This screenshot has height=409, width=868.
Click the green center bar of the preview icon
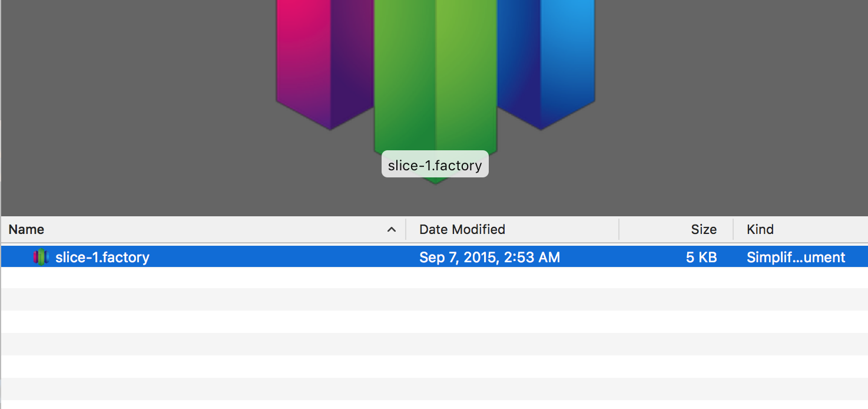tap(436, 77)
